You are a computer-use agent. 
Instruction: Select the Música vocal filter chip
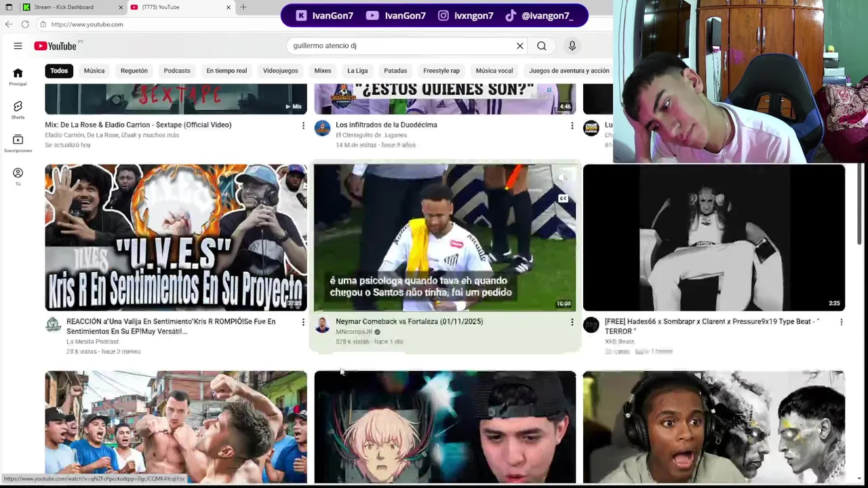[494, 70]
